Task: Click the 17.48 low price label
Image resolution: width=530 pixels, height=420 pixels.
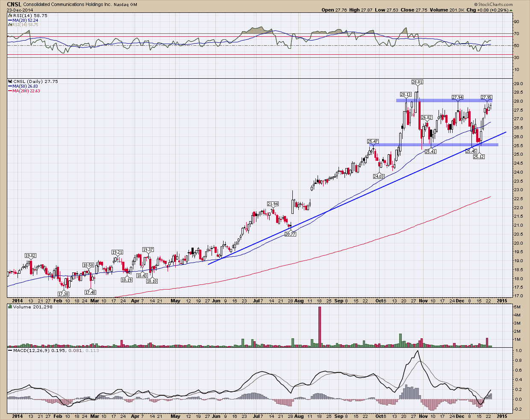Action: [x=90, y=292]
